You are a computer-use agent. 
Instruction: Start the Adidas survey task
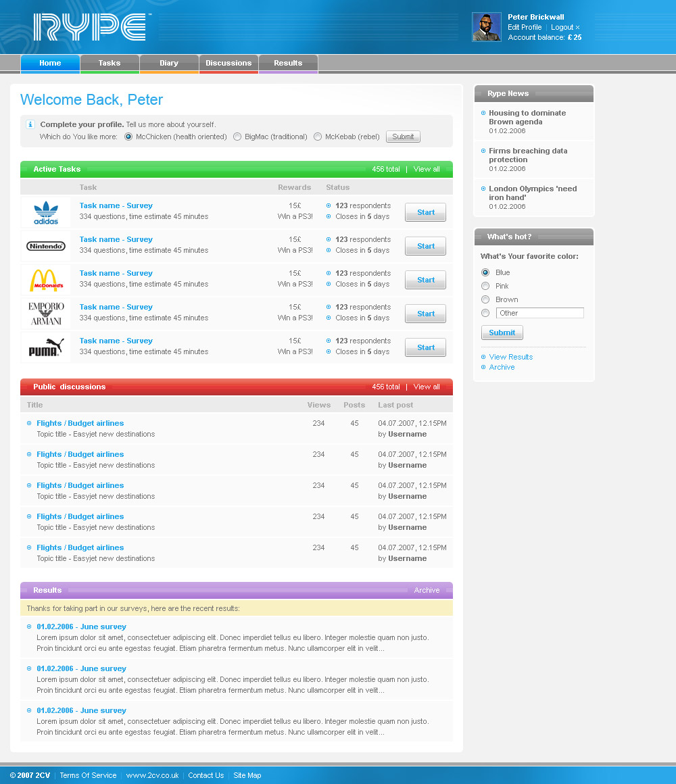[x=425, y=212]
